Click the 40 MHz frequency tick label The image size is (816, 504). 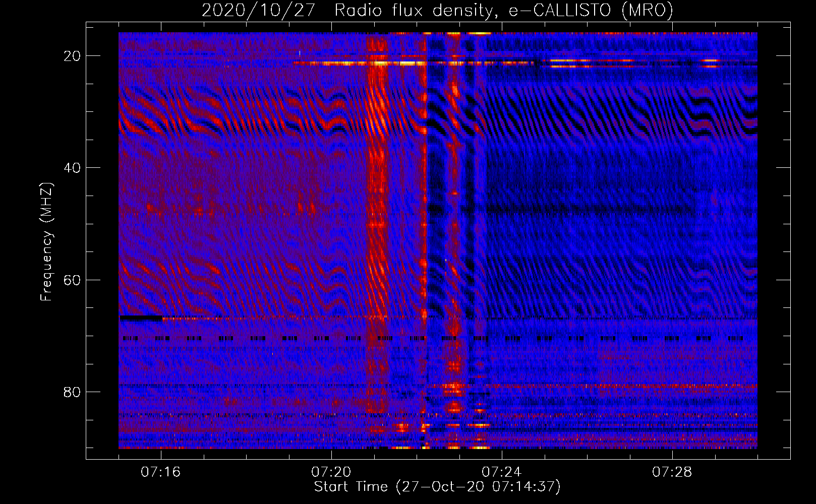73,168
